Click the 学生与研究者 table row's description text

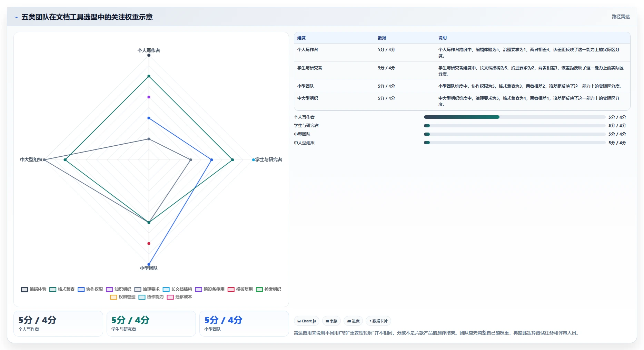point(531,71)
